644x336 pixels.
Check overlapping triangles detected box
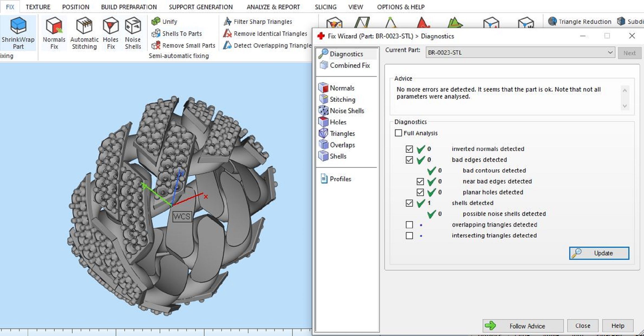pos(409,225)
